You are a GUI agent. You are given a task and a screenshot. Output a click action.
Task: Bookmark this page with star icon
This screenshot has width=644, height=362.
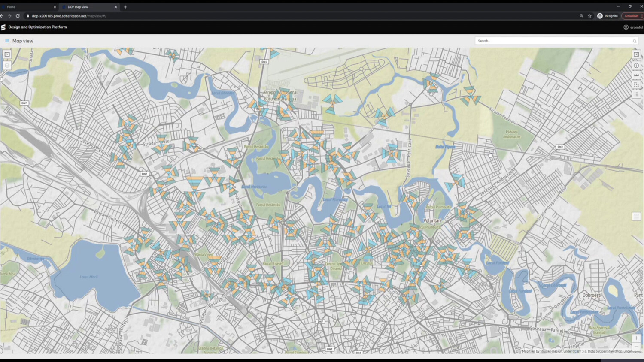pos(589,16)
